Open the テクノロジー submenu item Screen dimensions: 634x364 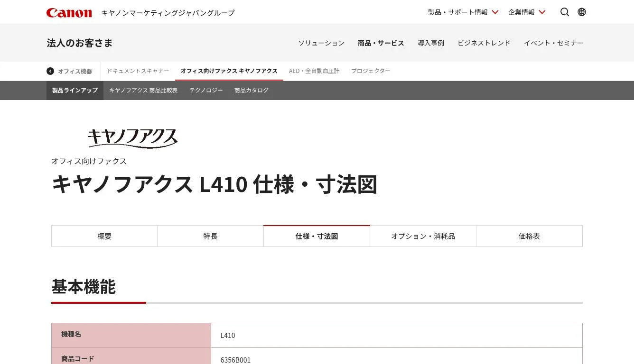tap(206, 91)
